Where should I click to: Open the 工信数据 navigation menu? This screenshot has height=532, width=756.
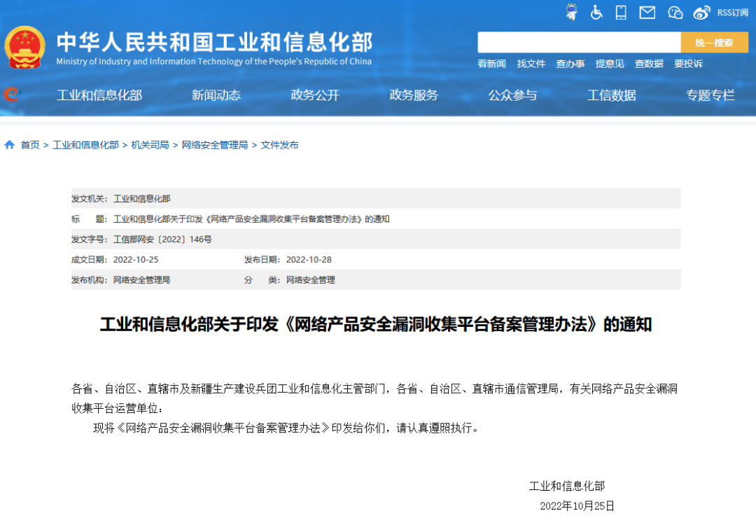[611, 95]
